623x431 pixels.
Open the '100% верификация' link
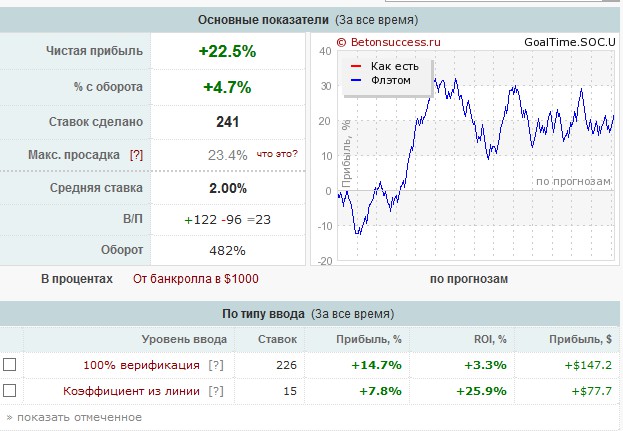(141, 365)
